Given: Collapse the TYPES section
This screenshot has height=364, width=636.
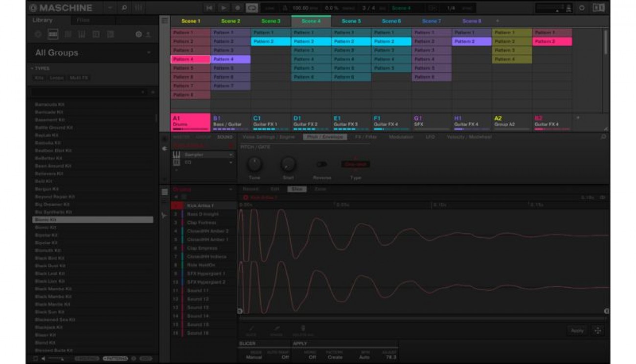Looking at the screenshot, I should (x=40, y=68).
